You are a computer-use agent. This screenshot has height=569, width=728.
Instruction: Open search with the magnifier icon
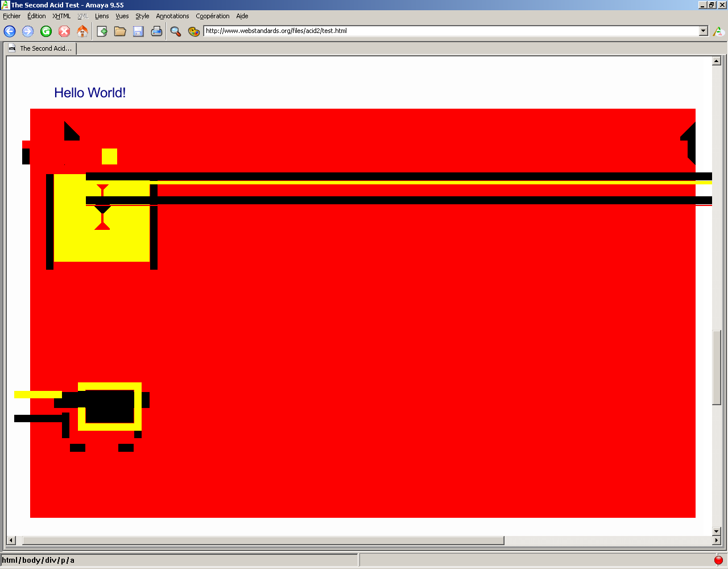click(176, 31)
